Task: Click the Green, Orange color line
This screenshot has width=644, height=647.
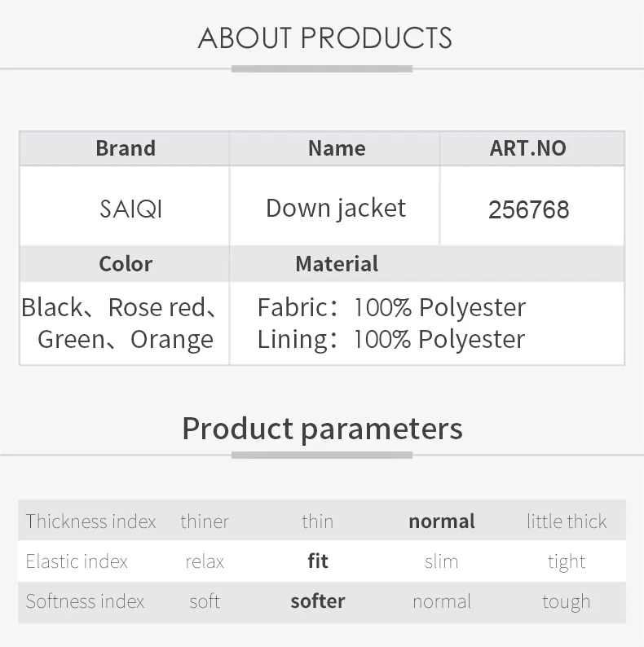Action: [x=125, y=339]
